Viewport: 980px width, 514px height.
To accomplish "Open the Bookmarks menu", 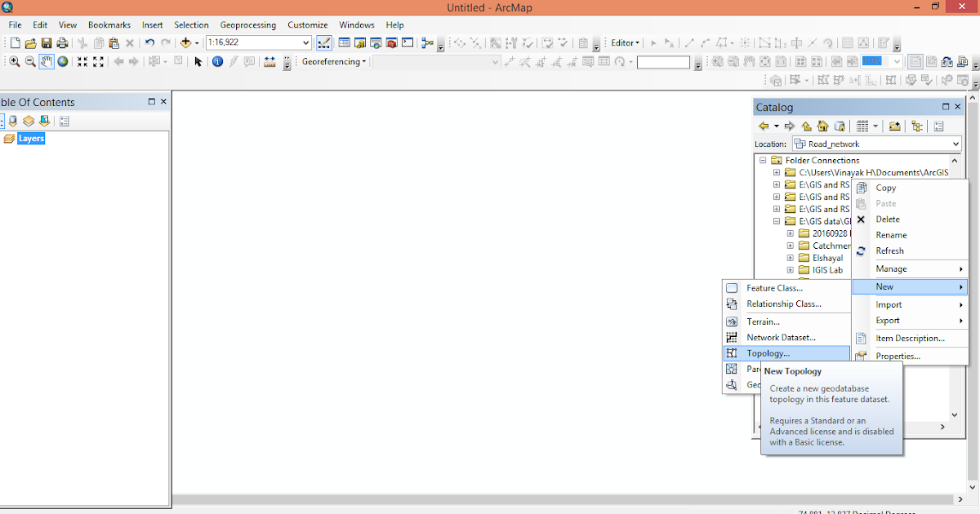I will [x=109, y=24].
